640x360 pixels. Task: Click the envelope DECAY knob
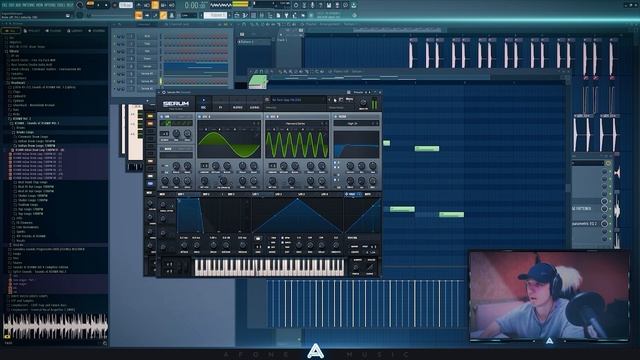213,245
